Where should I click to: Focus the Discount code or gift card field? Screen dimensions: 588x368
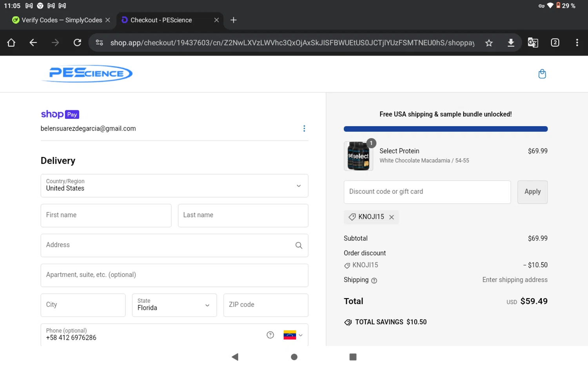point(426,192)
